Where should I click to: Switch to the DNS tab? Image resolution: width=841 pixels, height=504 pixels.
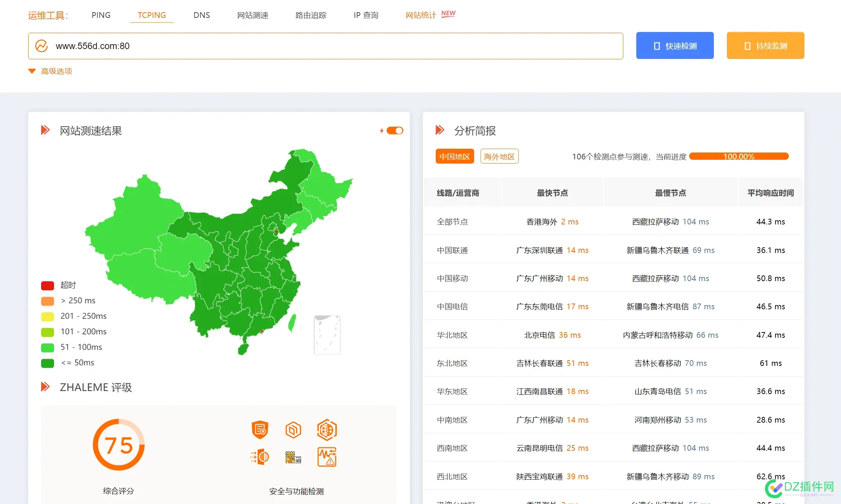[202, 15]
